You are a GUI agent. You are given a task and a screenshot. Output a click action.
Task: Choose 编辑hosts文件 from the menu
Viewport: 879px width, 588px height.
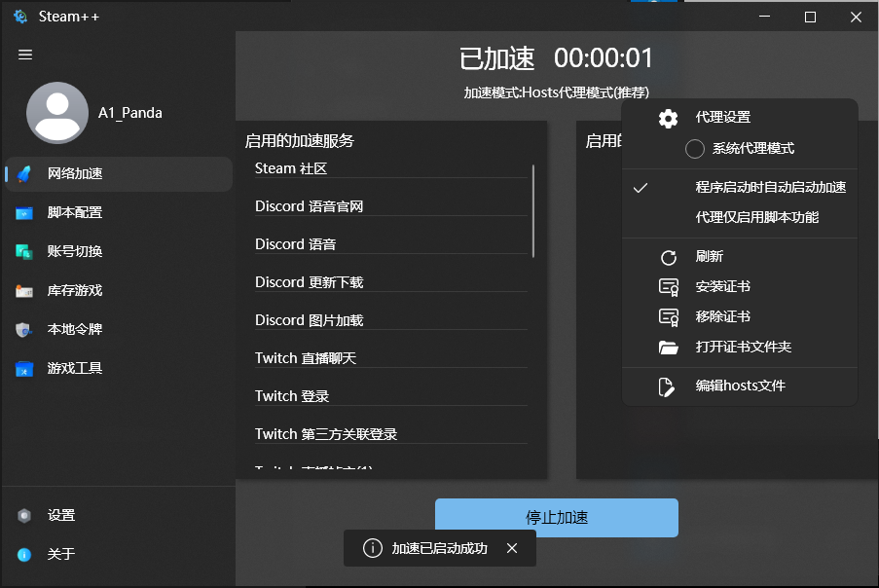[x=742, y=386]
